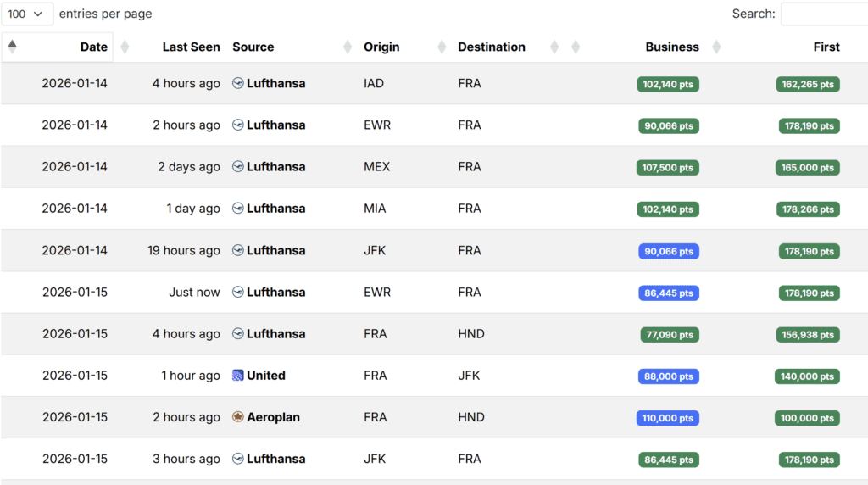This screenshot has height=485, width=868.
Task: Select the 77,090 pts Business badge
Action: click(x=670, y=335)
